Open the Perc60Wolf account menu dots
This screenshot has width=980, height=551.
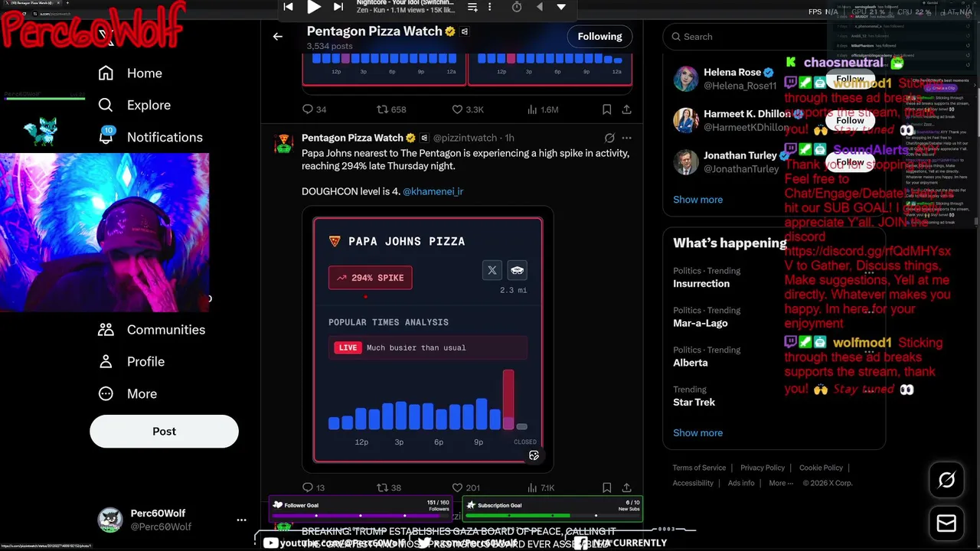click(x=241, y=520)
